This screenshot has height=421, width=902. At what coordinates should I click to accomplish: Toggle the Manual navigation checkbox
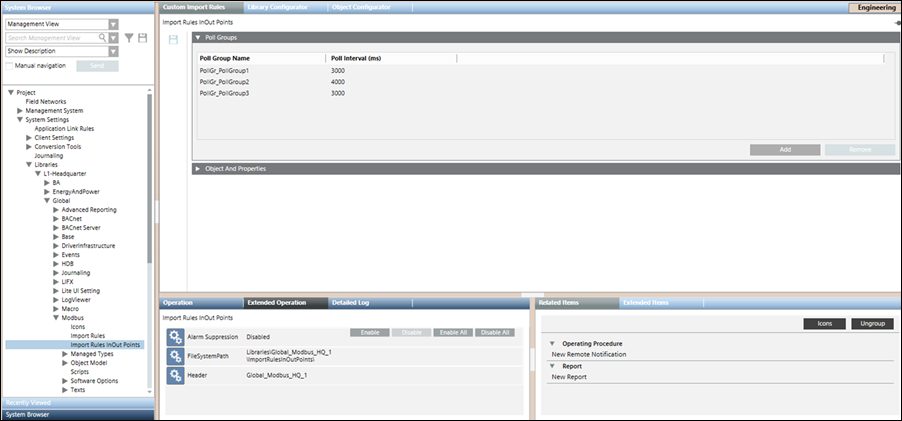[9, 65]
